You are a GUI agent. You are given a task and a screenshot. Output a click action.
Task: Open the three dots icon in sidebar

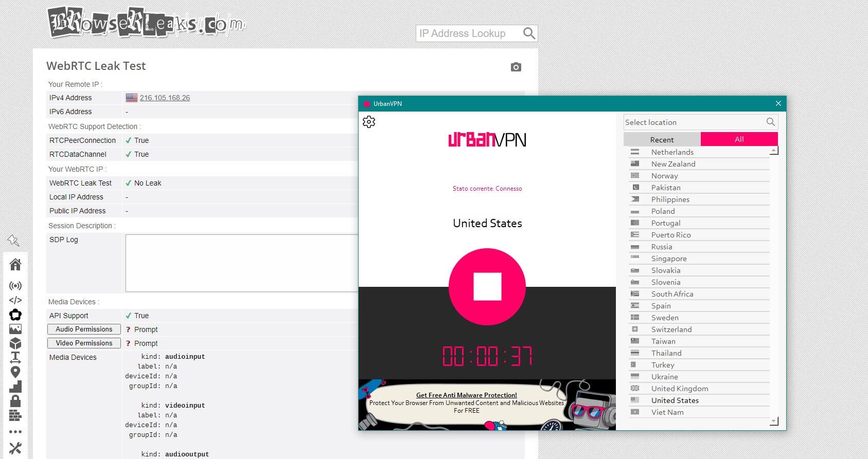coord(15,432)
